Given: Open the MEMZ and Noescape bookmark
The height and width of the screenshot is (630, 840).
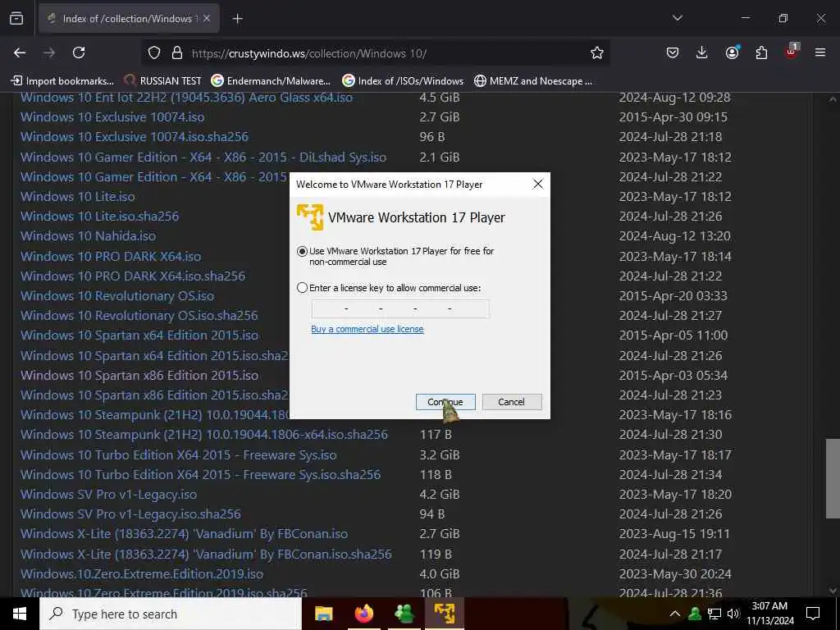Looking at the screenshot, I should tap(533, 81).
